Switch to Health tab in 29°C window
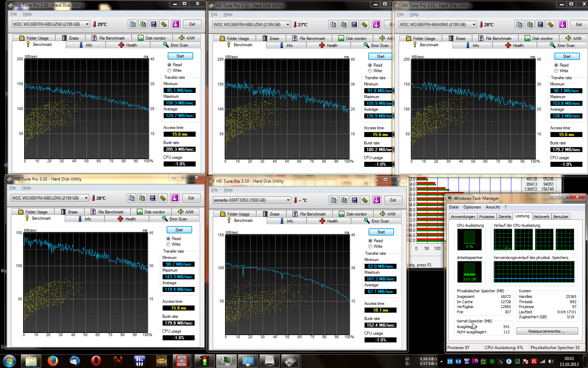The height and width of the screenshot is (368, 588). click(128, 45)
